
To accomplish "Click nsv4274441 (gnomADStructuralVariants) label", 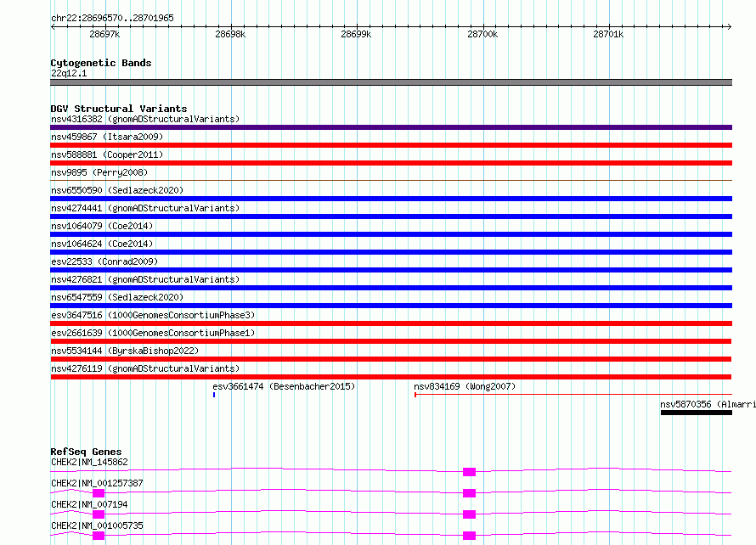I will click(145, 208).
